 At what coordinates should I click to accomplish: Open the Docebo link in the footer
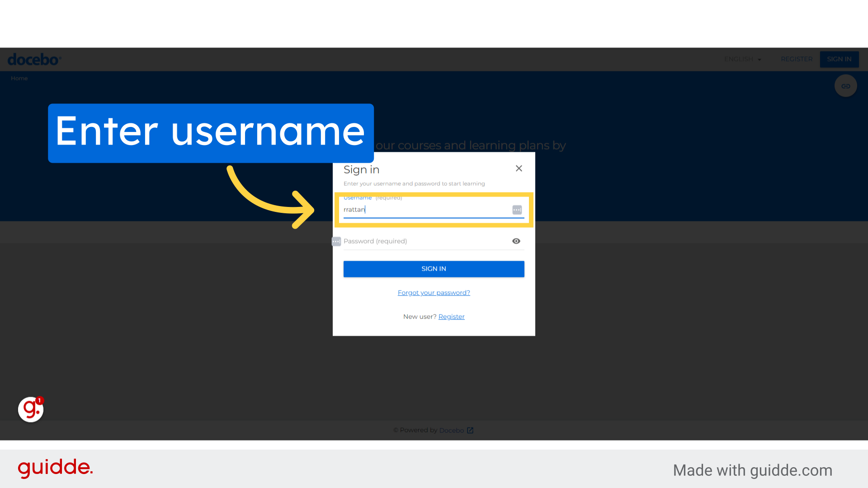click(452, 430)
